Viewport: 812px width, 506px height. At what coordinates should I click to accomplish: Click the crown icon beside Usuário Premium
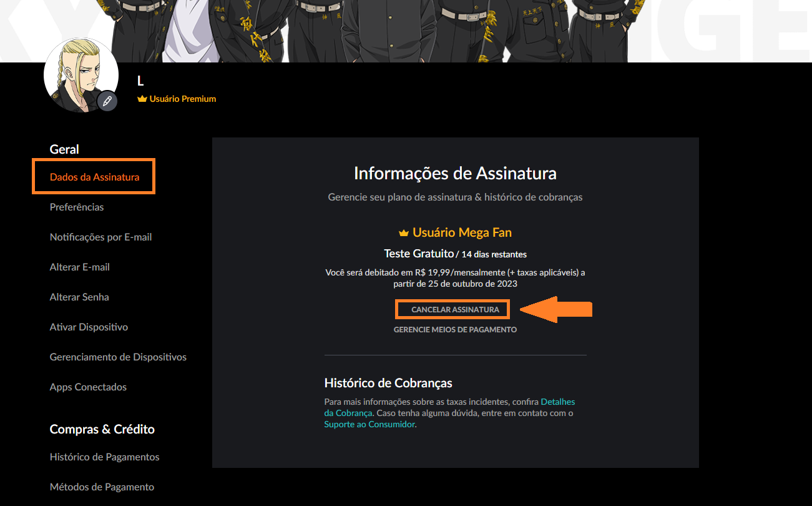click(142, 99)
